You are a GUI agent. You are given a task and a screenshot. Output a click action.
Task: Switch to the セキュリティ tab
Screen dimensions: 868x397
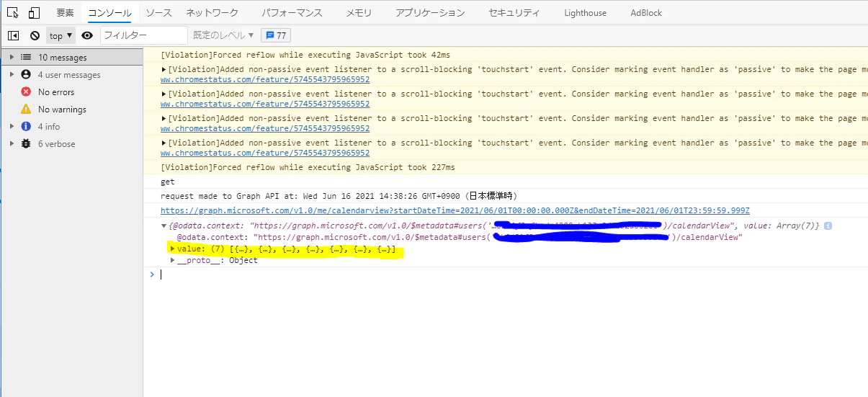(x=514, y=13)
